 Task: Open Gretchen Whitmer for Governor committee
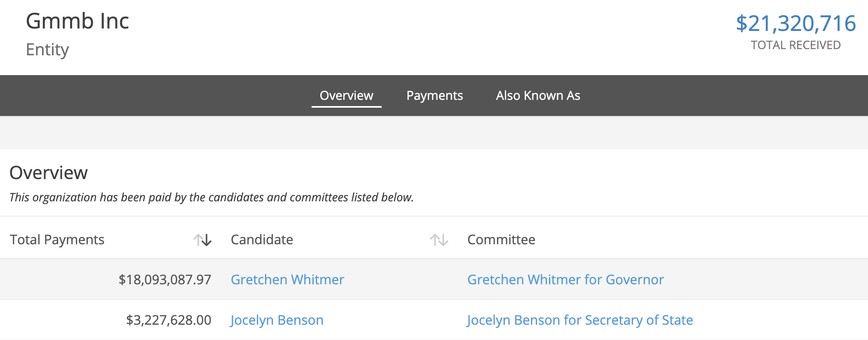click(565, 279)
